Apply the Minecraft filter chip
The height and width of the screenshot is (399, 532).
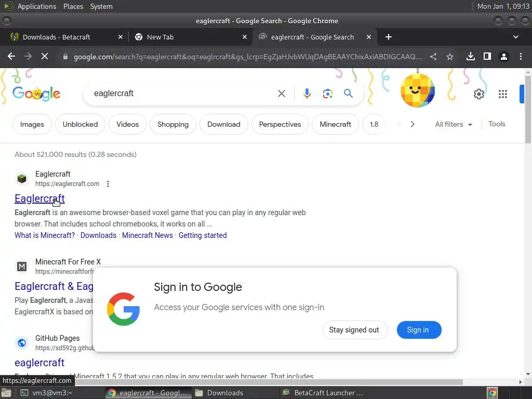click(x=335, y=124)
